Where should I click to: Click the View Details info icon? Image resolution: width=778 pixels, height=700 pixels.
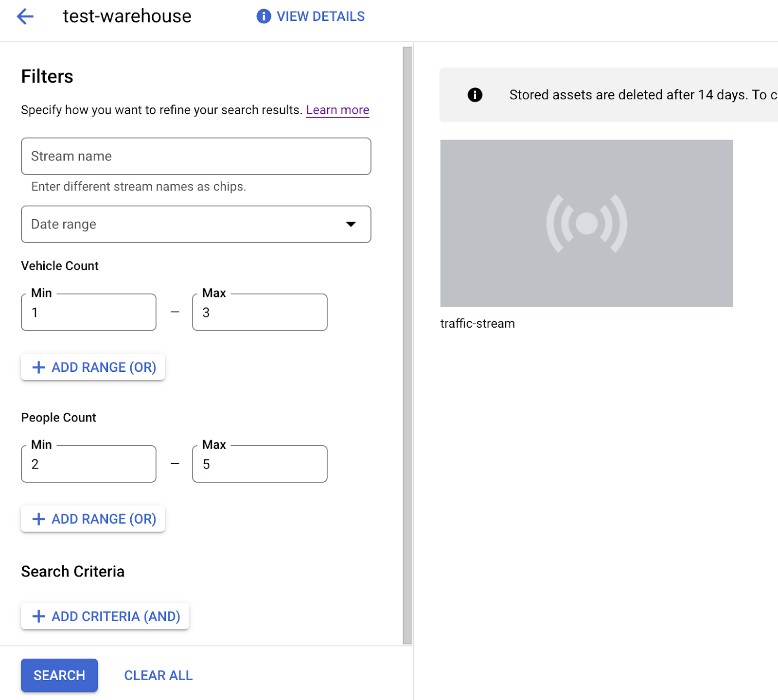264,17
